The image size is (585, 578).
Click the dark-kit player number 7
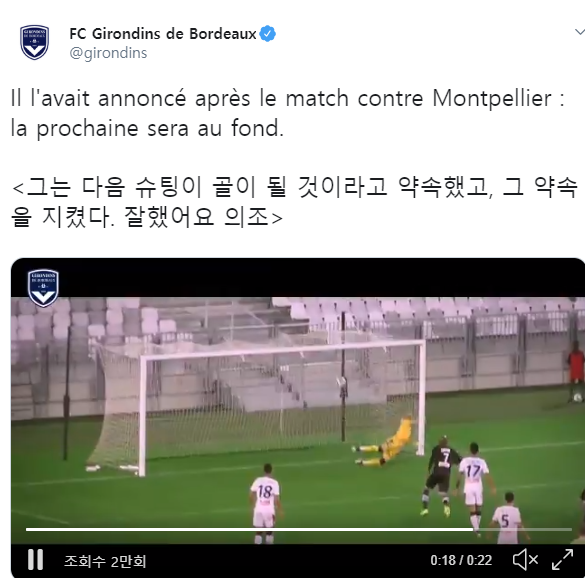point(442,476)
